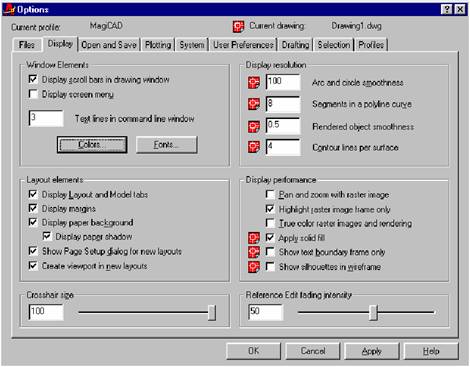Viewport: 470px width, 367px height.
Task: Switch to the Drafting tab
Action: [x=296, y=45]
